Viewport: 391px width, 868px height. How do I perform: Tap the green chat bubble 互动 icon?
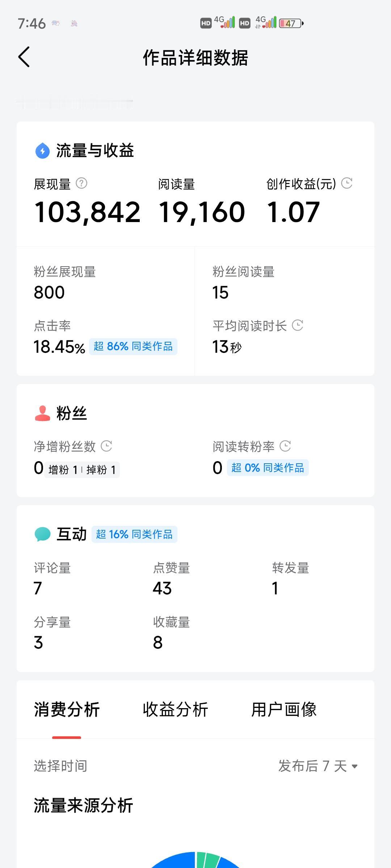(42, 534)
